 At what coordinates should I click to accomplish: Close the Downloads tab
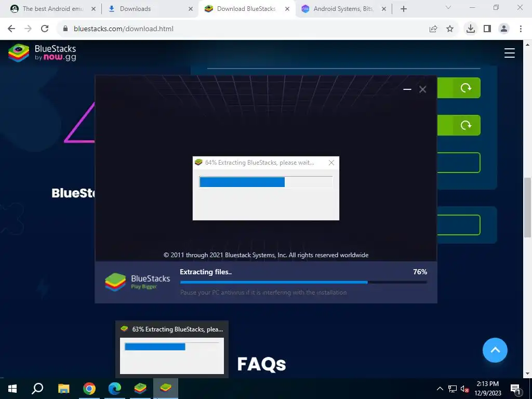191,9
